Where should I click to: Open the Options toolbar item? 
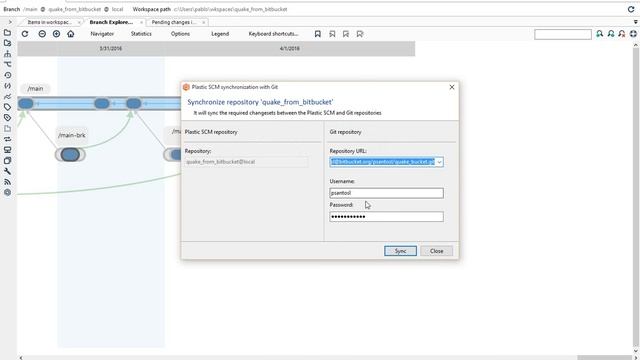180,34
